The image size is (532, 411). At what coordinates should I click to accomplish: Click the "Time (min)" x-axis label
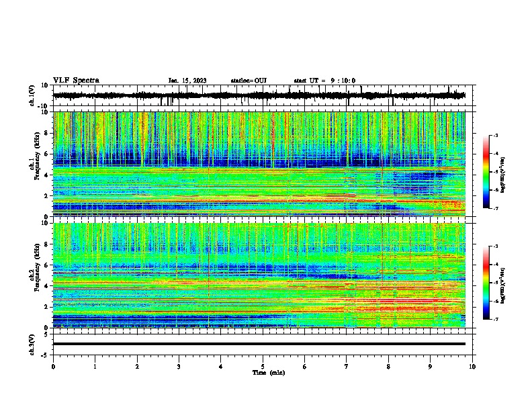coord(269,373)
